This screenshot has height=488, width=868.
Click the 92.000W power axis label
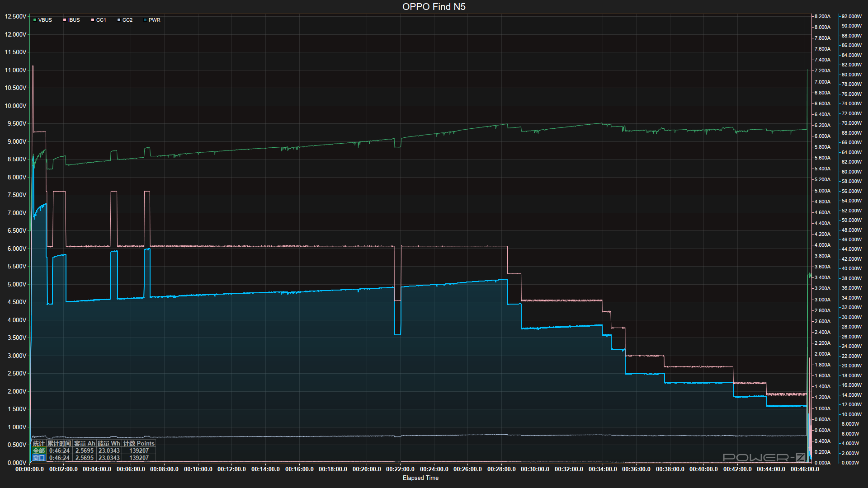[x=852, y=16]
